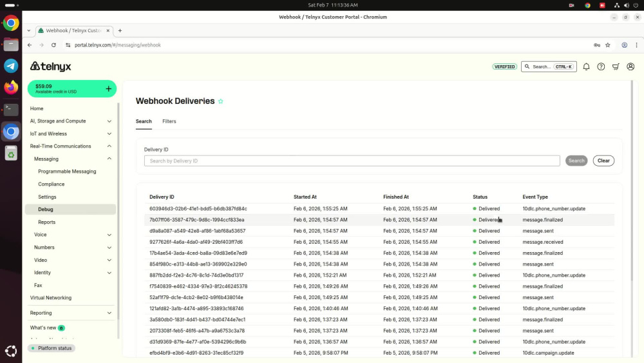Click the Telnyx logo
The image size is (644, 363).
(50, 66)
